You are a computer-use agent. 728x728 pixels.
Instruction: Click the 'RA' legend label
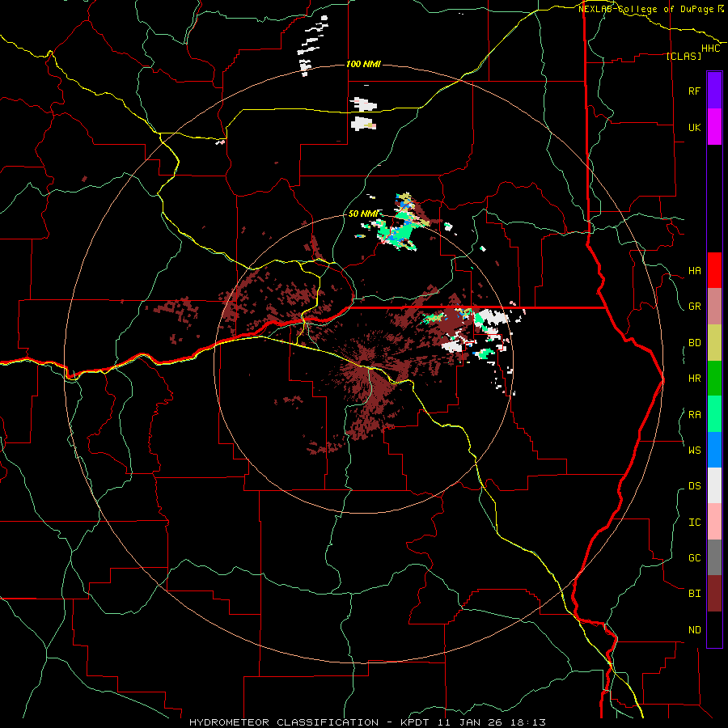point(694,415)
